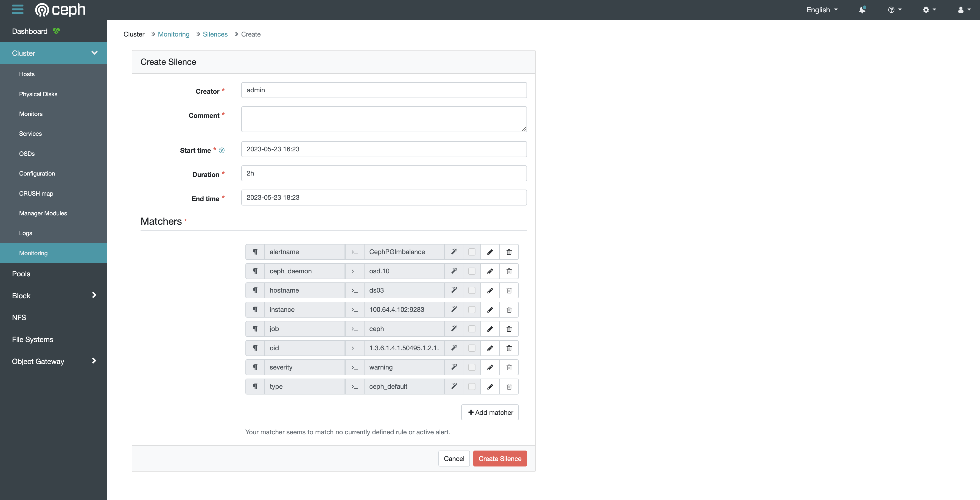Viewport: 980px width, 500px height.
Task: Open Services in the sidebar
Action: click(30, 133)
